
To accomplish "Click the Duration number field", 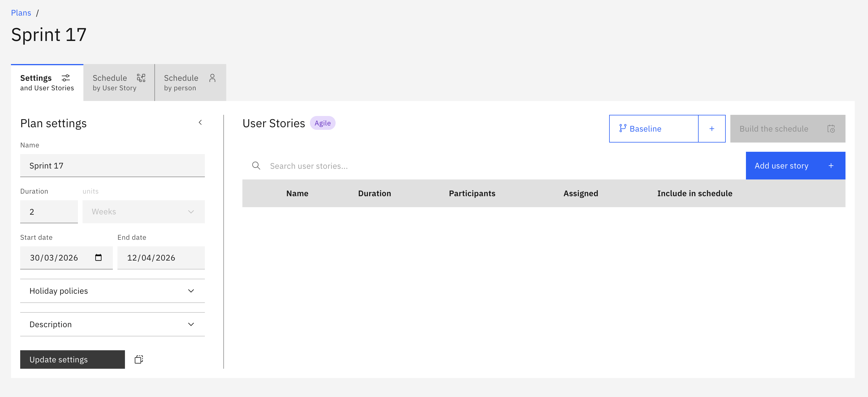I will point(49,212).
